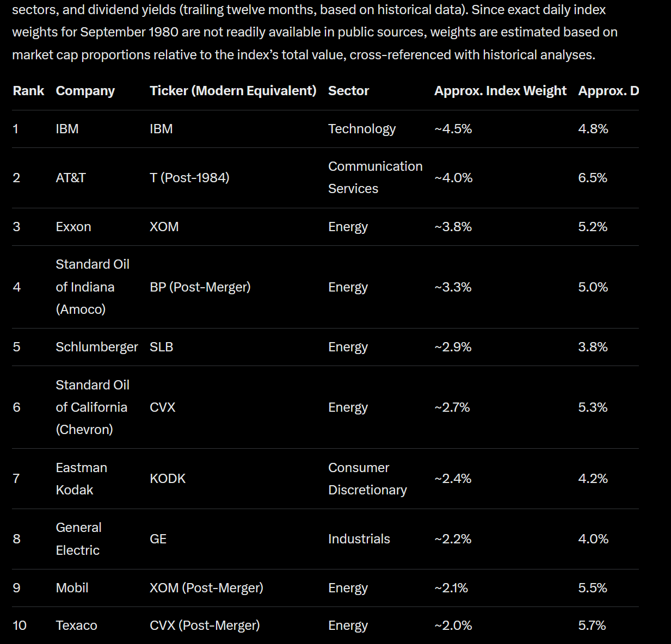
Task: Select Standard Oil of Indiana (Amoco) cell
Action: click(x=92, y=287)
